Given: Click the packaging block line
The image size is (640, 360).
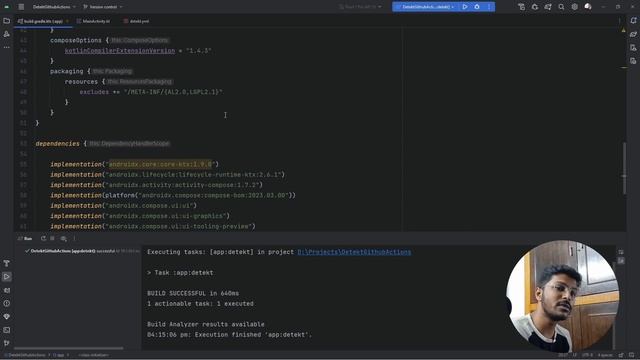Looking at the screenshot, I should [91, 71].
